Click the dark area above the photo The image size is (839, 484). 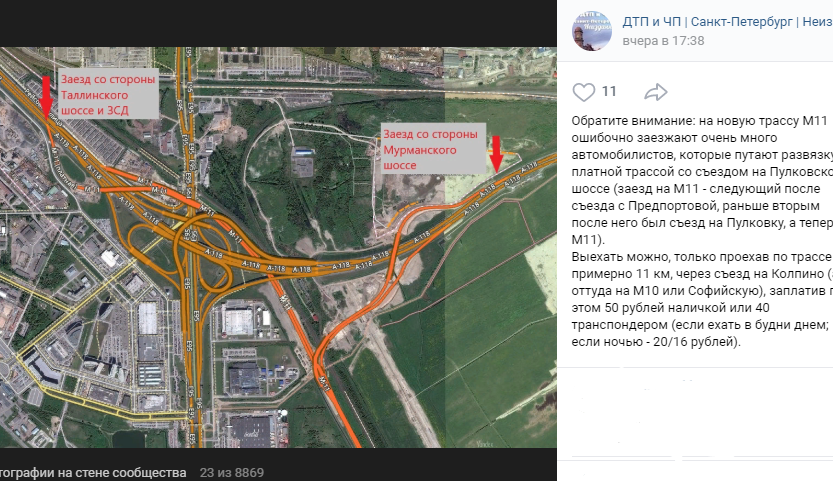(x=278, y=24)
